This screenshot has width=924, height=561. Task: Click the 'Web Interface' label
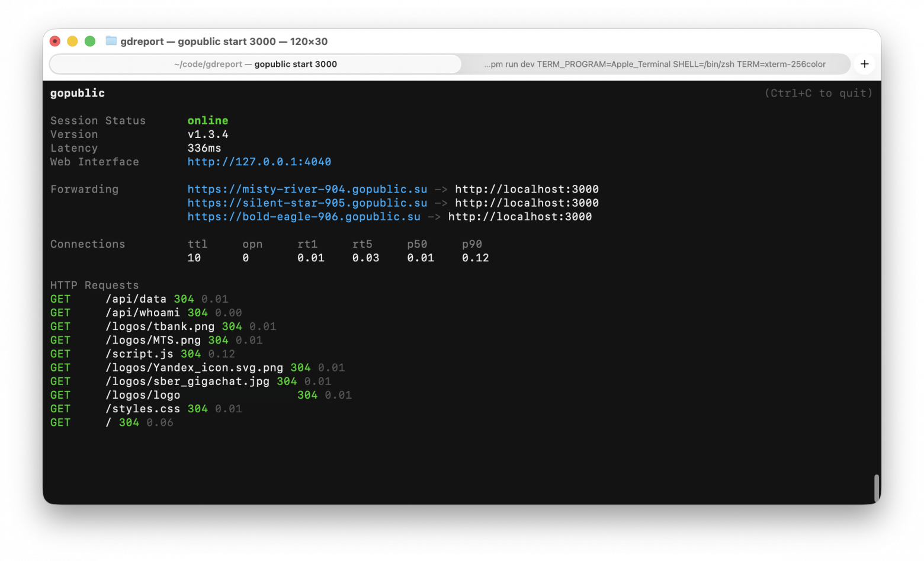pos(95,162)
